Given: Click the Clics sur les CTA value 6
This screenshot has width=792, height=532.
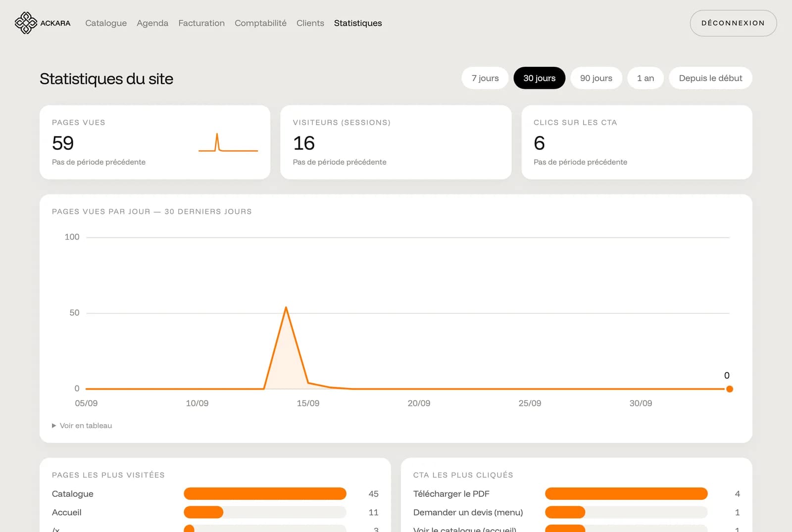Looking at the screenshot, I should (539, 143).
